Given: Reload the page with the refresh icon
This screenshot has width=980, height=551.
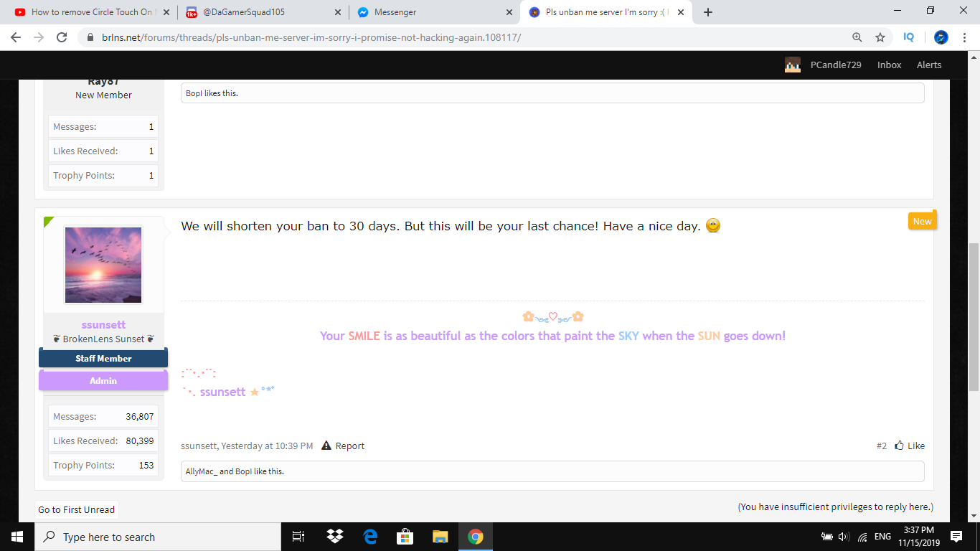Looking at the screenshot, I should (62, 37).
